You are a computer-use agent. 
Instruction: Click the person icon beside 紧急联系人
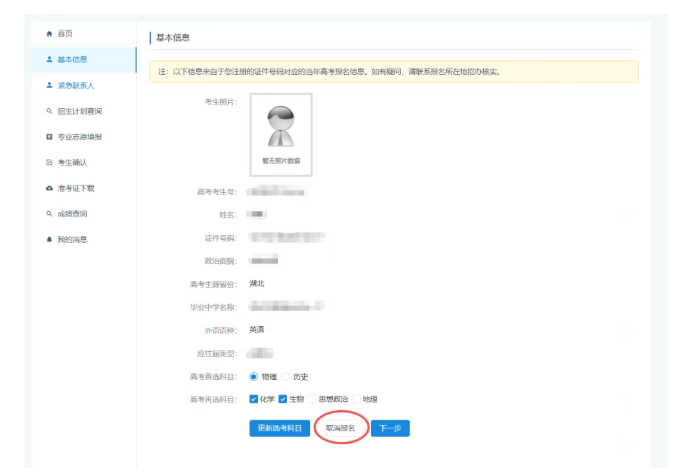[x=49, y=86]
